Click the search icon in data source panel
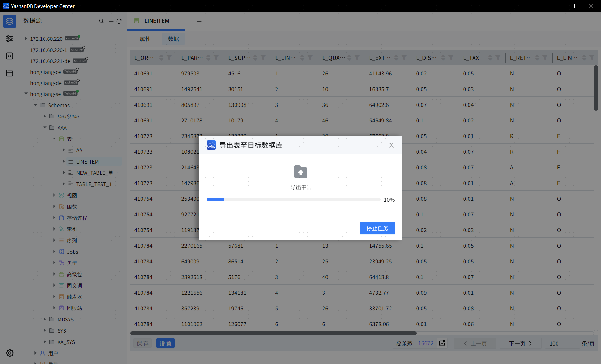 (101, 21)
